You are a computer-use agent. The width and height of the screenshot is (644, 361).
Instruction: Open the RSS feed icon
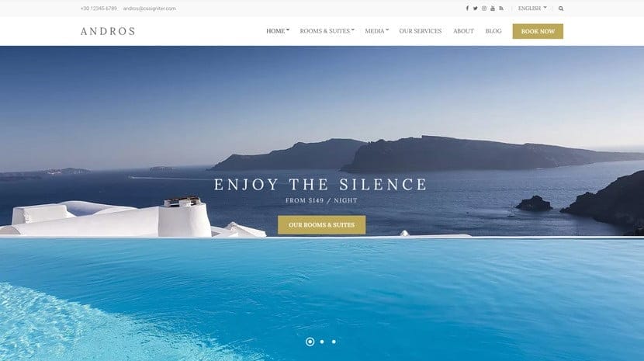click(x=501, y=9)
